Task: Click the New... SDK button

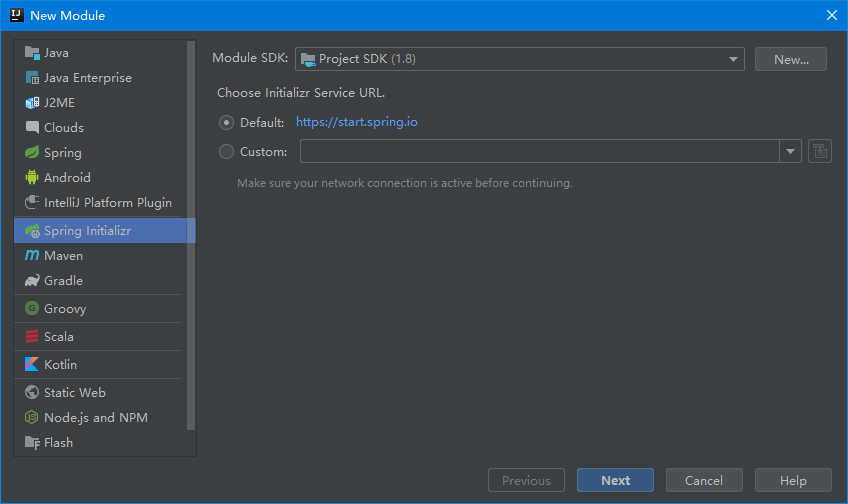Action: 791,59
